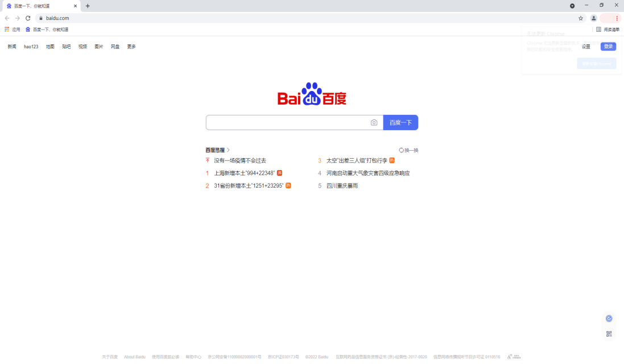Click the dark circular arrow icon in title bar

pyautogui.click(x=572, y=6)
